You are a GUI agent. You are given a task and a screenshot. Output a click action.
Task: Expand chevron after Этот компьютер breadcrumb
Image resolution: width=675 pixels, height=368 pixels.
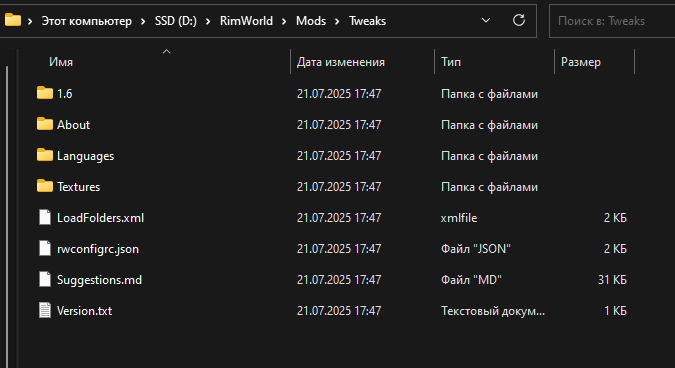[143, 21]
